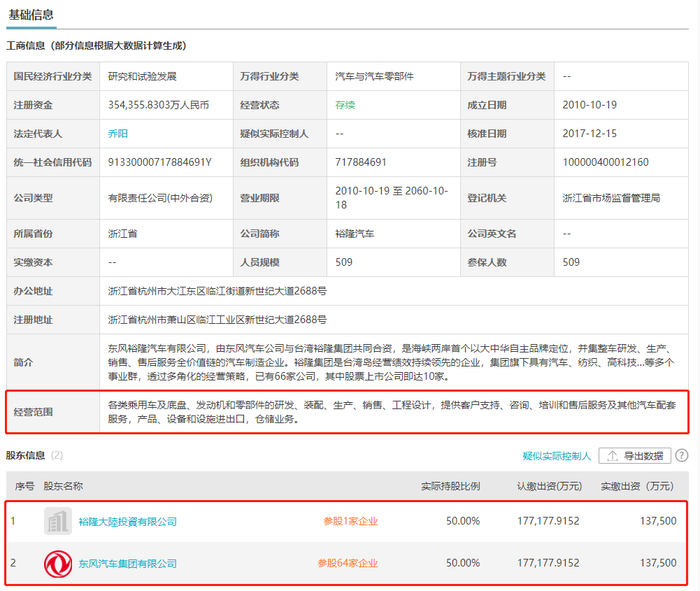The width and height of the screenshot is (700, 591).
Task: Open shareholder 裕隆大陆投資有限公司 link
Action: [x=128, y=521]
